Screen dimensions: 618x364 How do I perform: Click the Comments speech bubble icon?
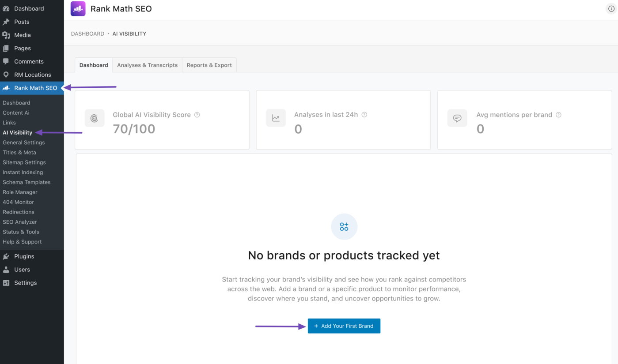point(6,61)
